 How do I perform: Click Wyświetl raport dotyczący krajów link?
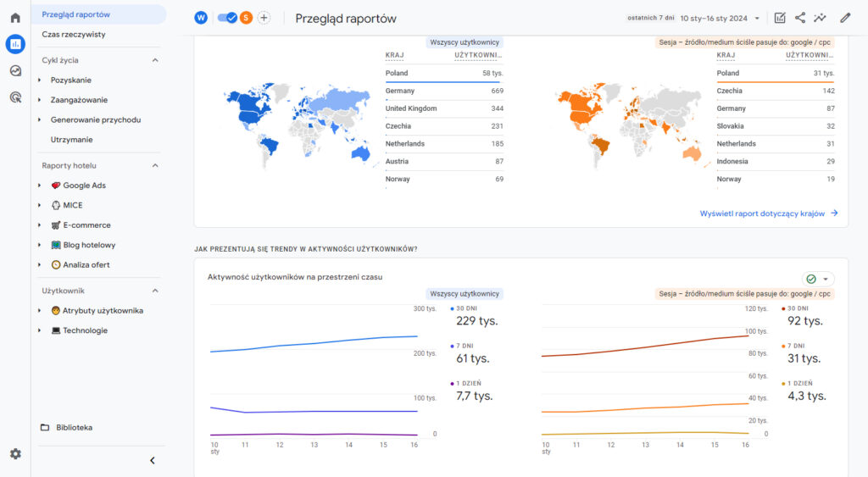[768, 214]
